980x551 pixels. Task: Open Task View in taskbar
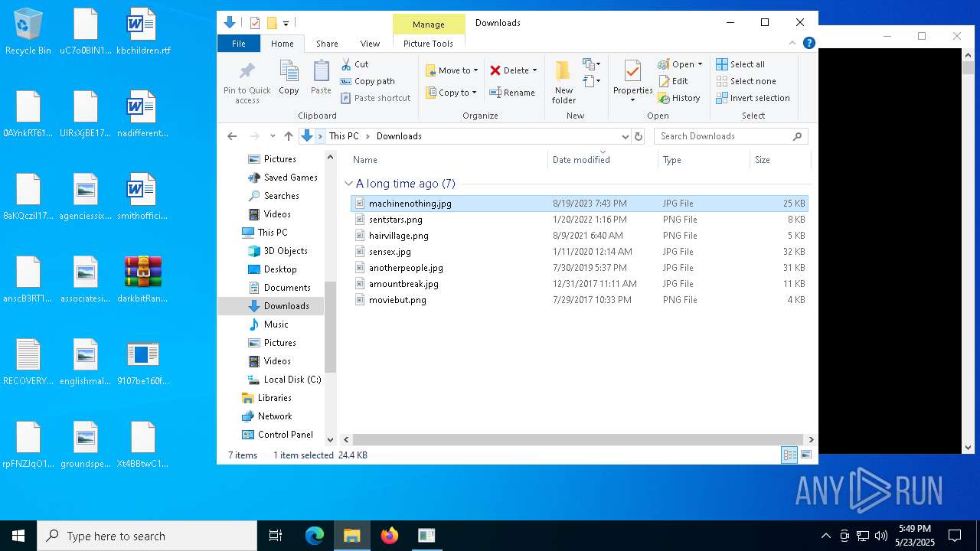point(276,536)
